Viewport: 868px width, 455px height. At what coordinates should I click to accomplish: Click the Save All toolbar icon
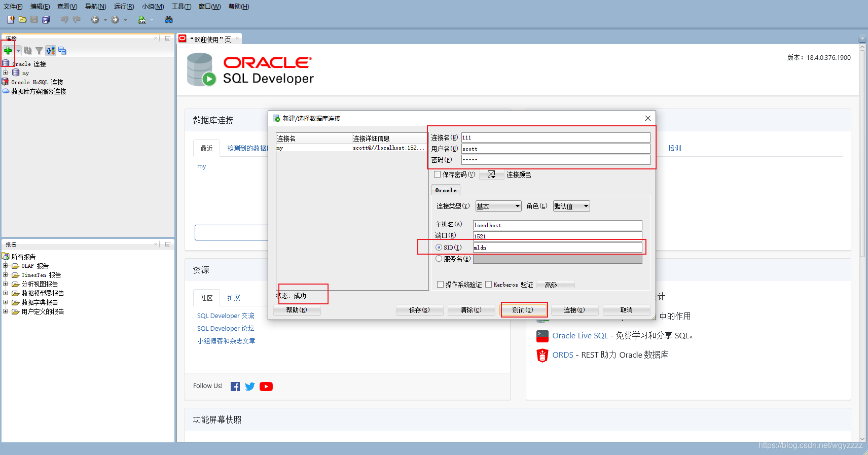pos(46,19)
